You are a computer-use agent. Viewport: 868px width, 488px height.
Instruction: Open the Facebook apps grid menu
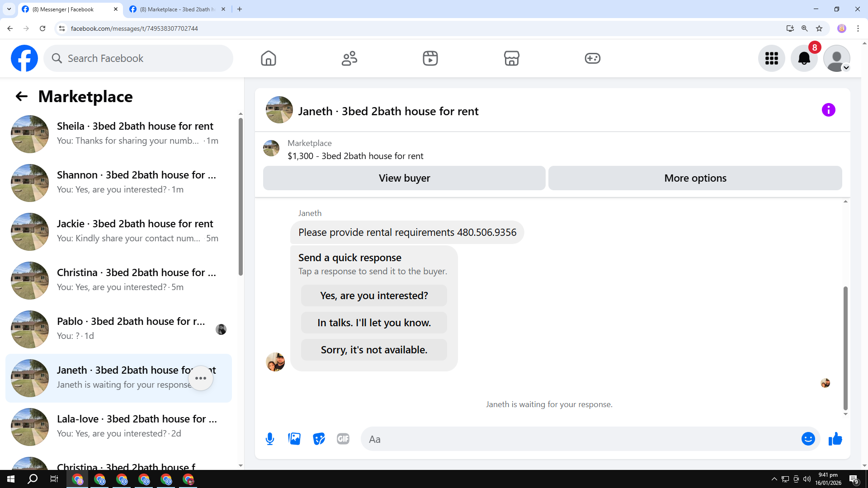tap(771, 58)
